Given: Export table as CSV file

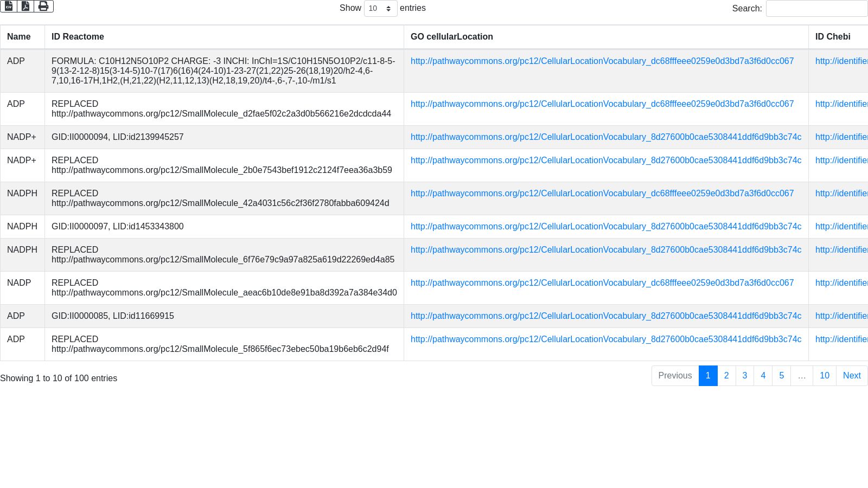Looking at the screenshot, I should [9, 6].
